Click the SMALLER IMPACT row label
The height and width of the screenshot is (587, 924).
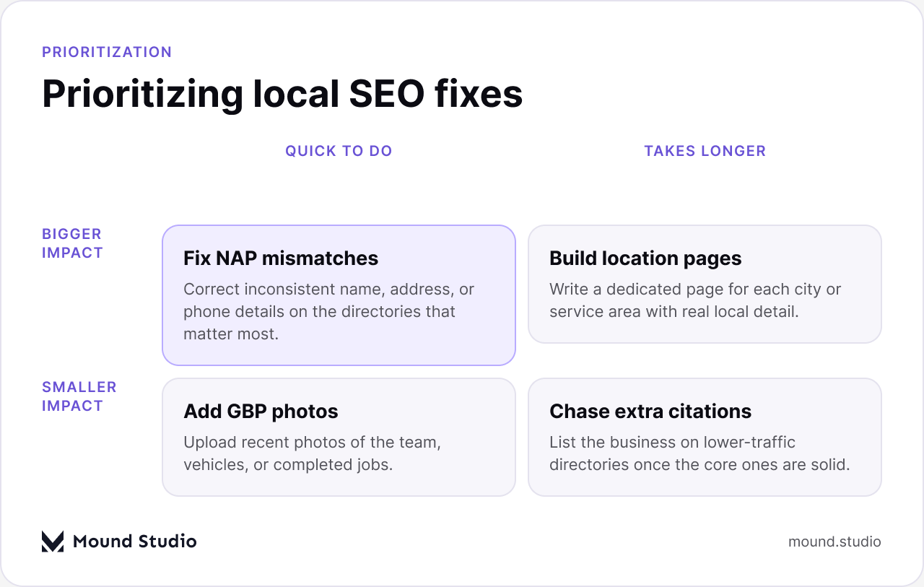click(x=79, y=396)
